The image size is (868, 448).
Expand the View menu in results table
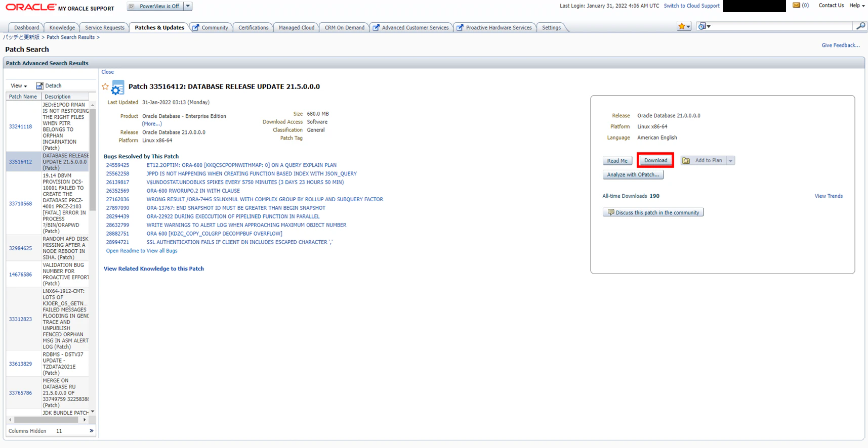(19, 85)
